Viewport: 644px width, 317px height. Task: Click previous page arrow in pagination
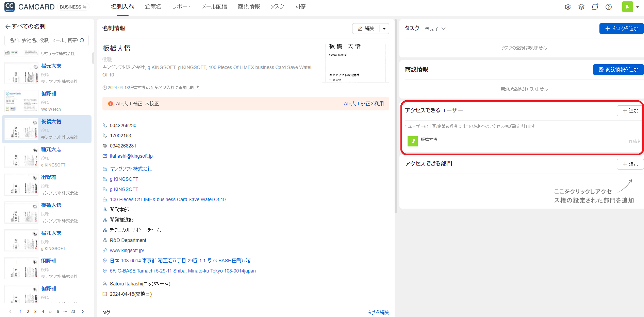[x=11, y=312]
